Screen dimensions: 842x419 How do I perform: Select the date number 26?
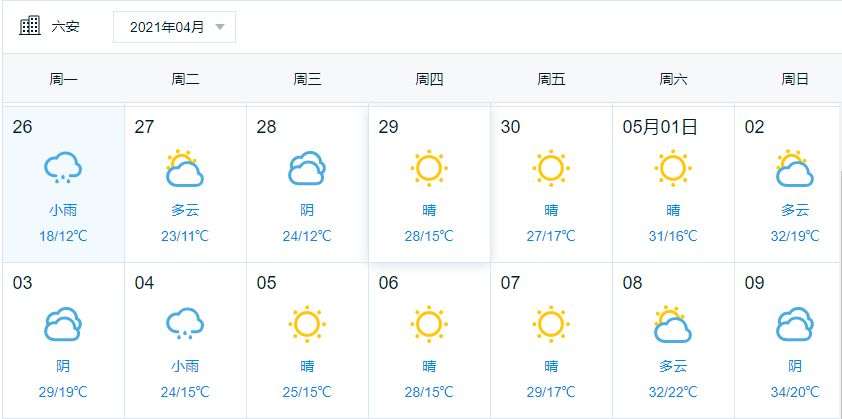click(23, 127)
